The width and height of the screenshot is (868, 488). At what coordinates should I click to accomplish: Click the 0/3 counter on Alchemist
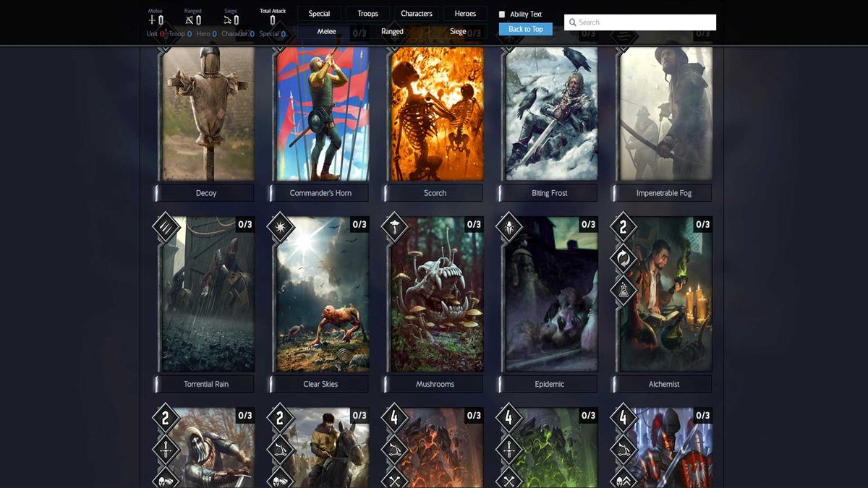pos(702,225)
